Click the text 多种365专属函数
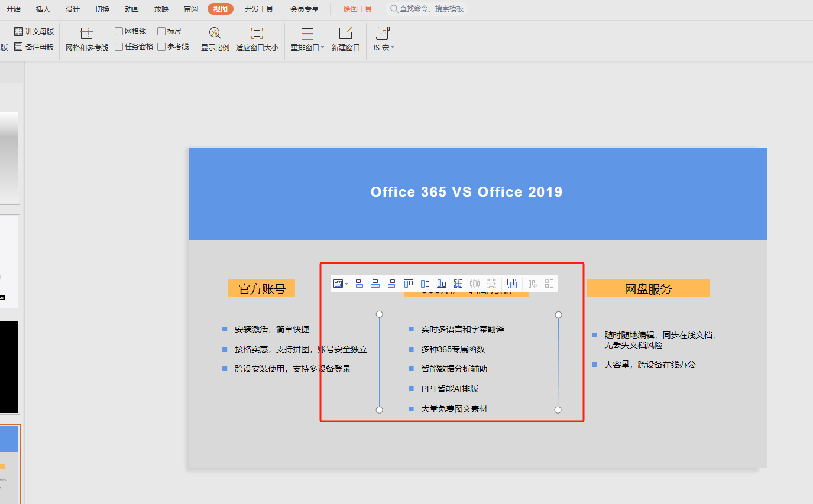This screenshot has height=504, width=813. point(453,349)
